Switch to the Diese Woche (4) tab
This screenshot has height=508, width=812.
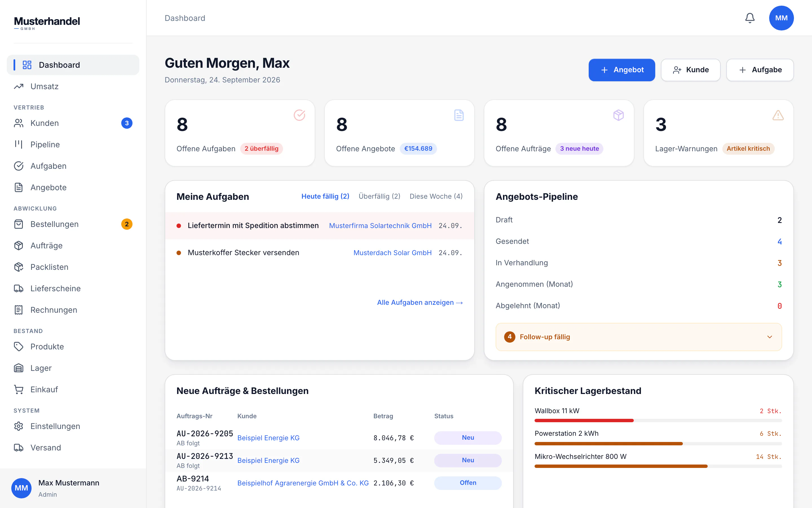tap(436, 196)
